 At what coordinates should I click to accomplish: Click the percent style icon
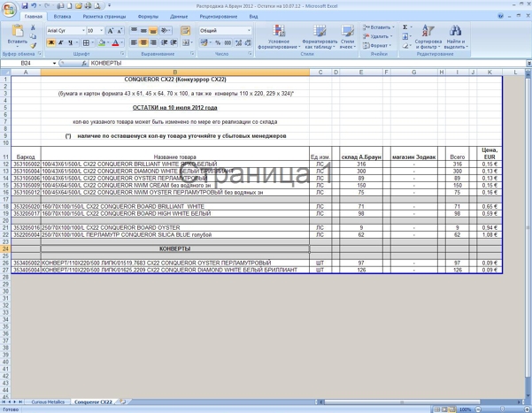click(x=218, y=42)
